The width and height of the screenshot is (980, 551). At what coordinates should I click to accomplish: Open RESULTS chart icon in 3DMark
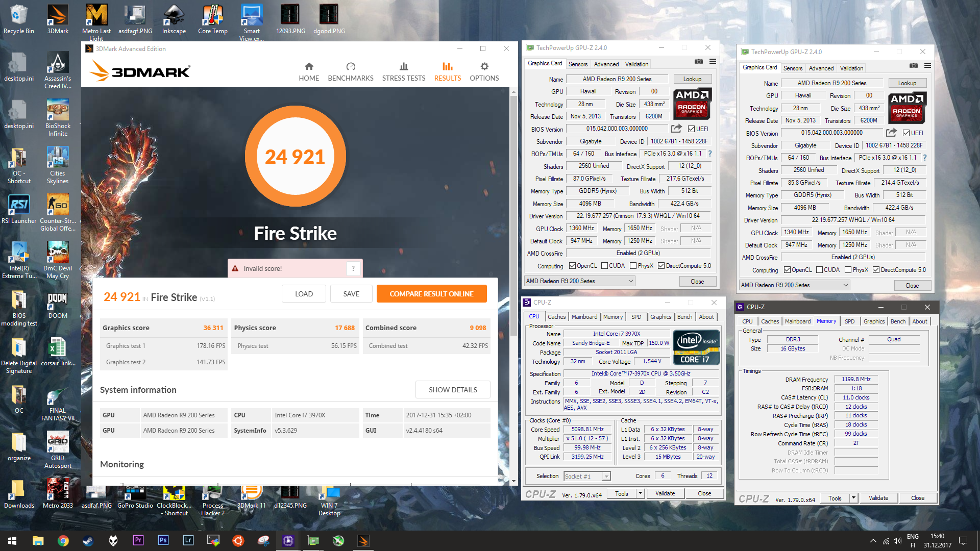tap(448, 66)
